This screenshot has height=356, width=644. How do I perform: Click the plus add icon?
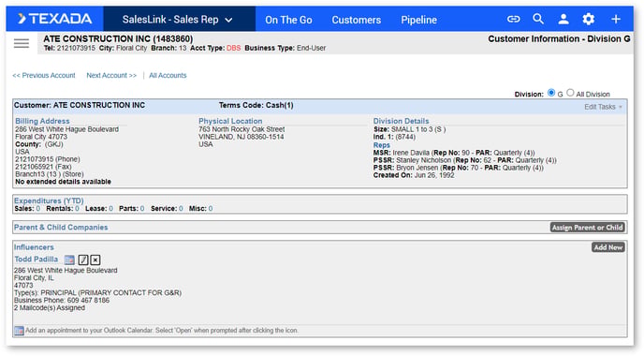616,19
